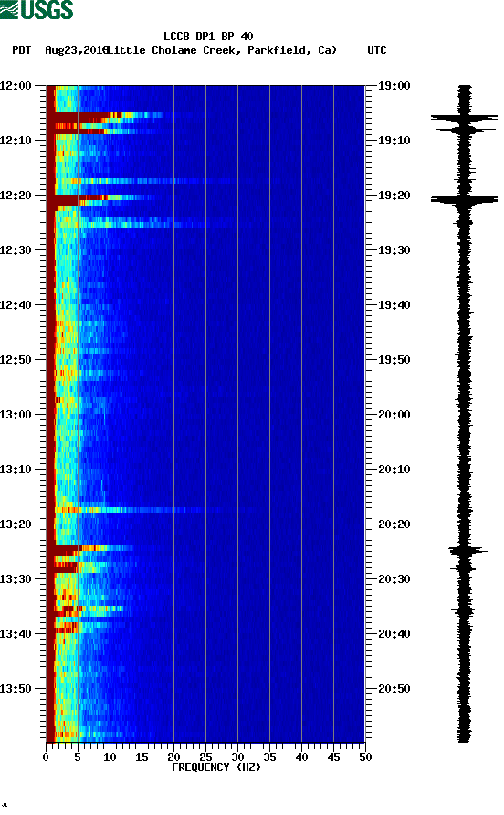Click the 50 Hz frequency tick label
Screen dimensions: 504x815
365,757
